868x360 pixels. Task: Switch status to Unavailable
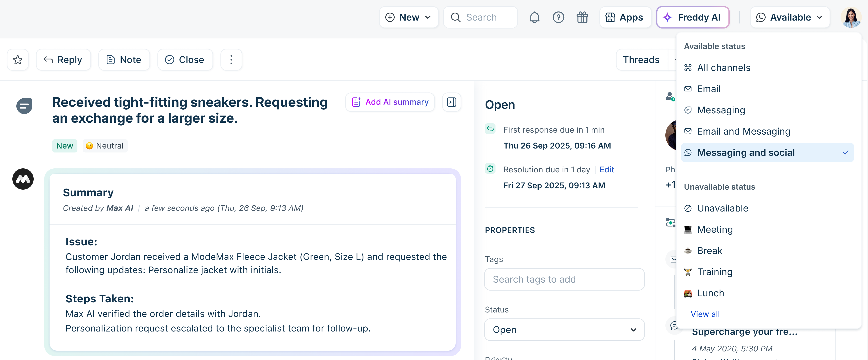(x=722, y=208)
